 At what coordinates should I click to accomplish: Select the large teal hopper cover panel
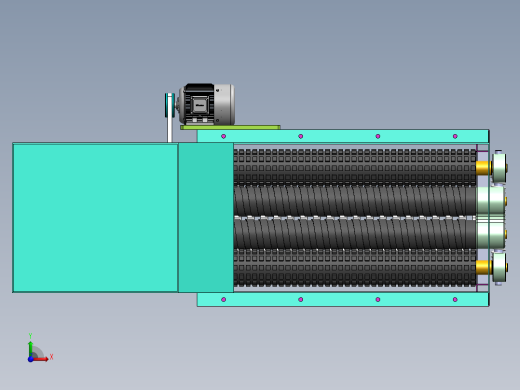pos(95,218)
